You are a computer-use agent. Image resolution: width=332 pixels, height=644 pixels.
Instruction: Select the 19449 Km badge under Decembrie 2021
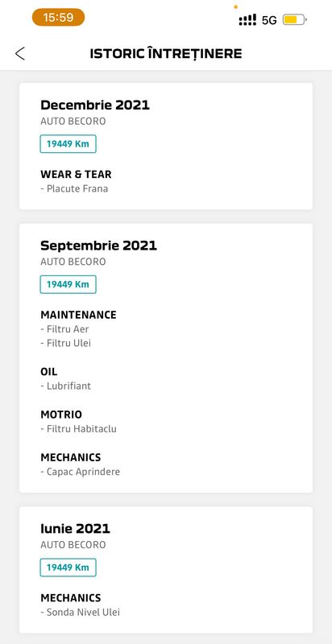pyautogui.click(x=68, y=144)
